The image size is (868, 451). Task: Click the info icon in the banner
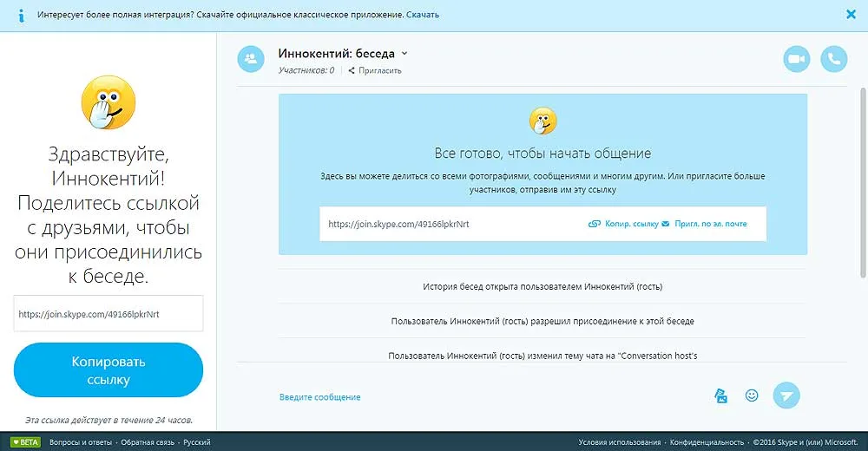(21, 16)
